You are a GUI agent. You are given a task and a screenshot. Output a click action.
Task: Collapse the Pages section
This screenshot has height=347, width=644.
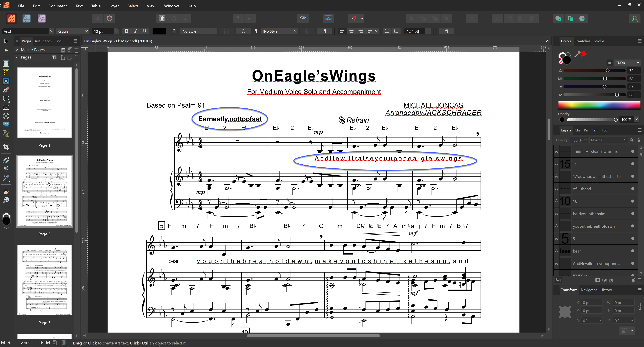17,57
